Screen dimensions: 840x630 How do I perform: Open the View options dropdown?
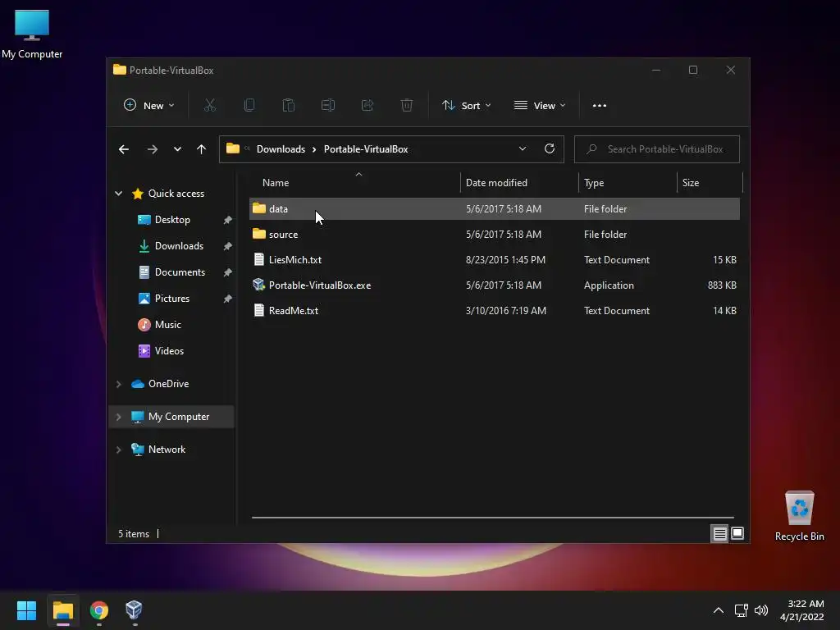point(540,106)
